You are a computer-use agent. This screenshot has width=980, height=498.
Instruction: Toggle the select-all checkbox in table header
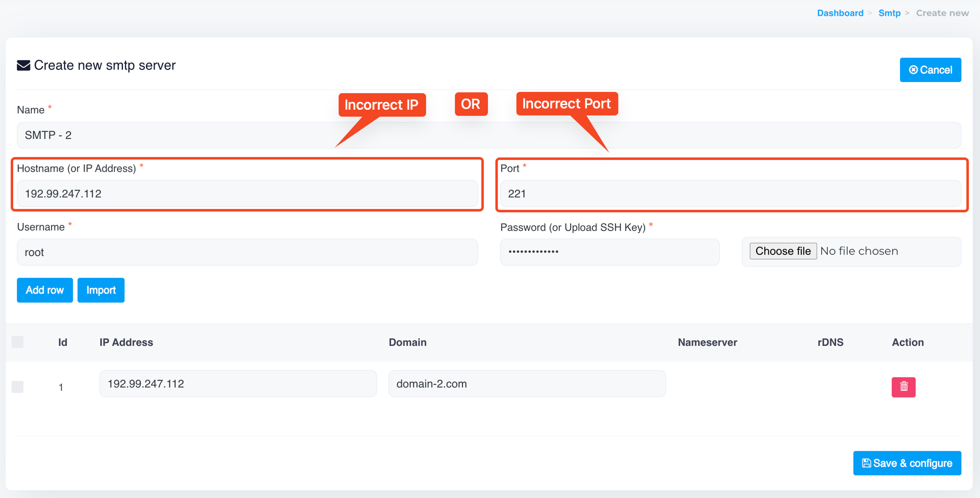pos(17,342)
